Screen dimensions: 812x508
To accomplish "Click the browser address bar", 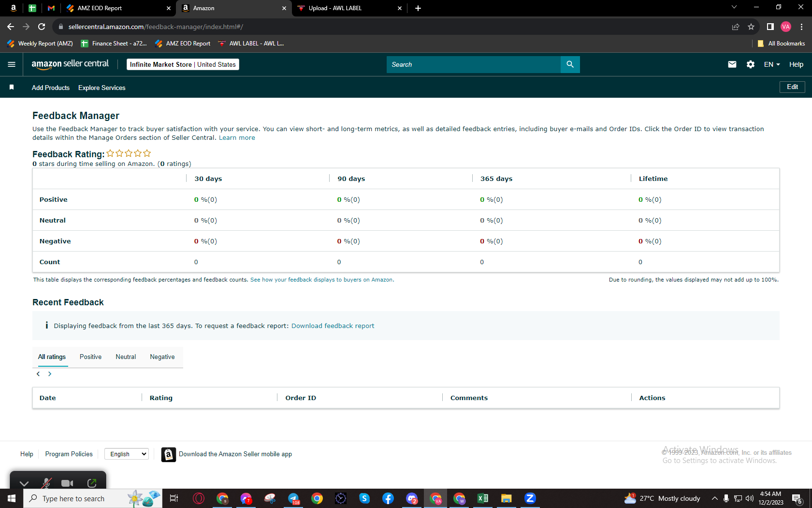I will [x=391, y=27].
